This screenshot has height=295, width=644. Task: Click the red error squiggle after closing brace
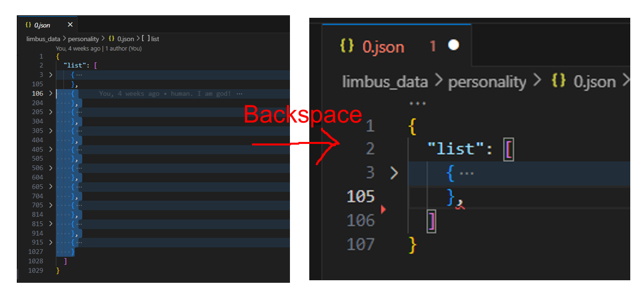tap(460, 204)
